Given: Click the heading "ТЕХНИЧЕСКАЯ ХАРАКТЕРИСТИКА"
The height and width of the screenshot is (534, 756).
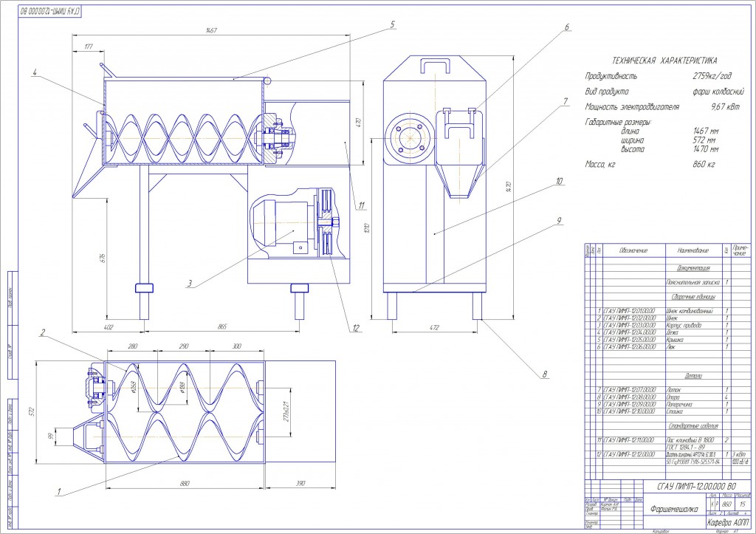Looking at the screenshot, I should point(664,61).
